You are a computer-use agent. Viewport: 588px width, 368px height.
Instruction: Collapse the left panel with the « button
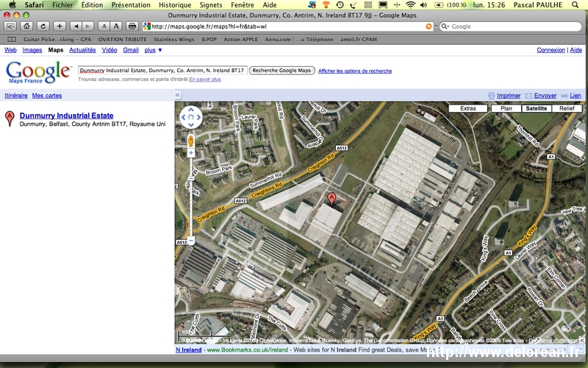[178, 96]
